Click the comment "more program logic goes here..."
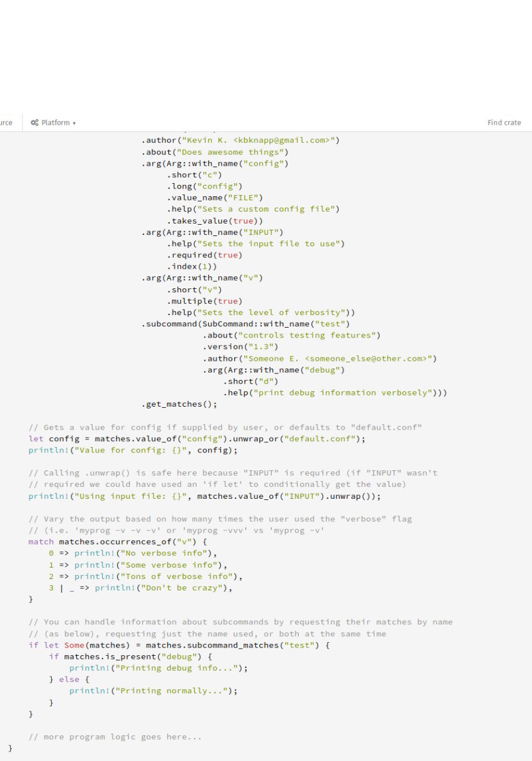Screen dimensions: 532x761 click(115, 737)
